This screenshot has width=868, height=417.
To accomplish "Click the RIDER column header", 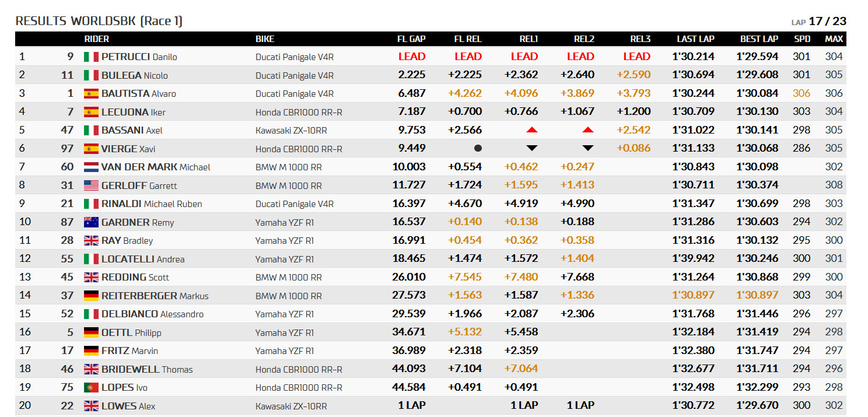I will tap(96, 39).
